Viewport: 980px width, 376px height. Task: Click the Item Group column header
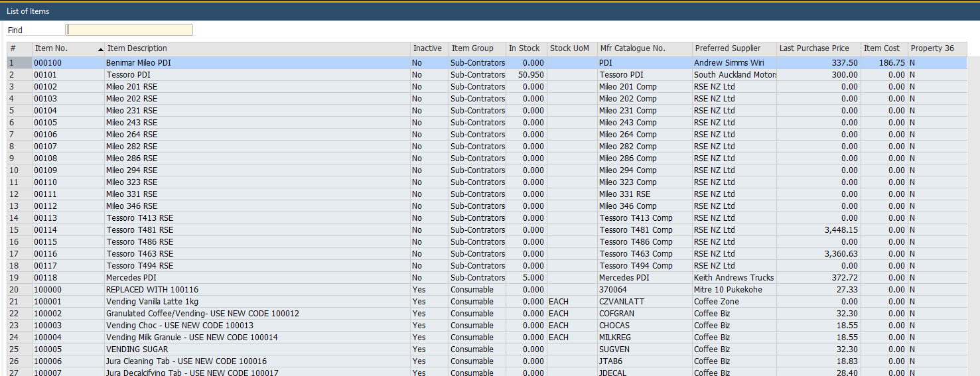tap(476, 48)
